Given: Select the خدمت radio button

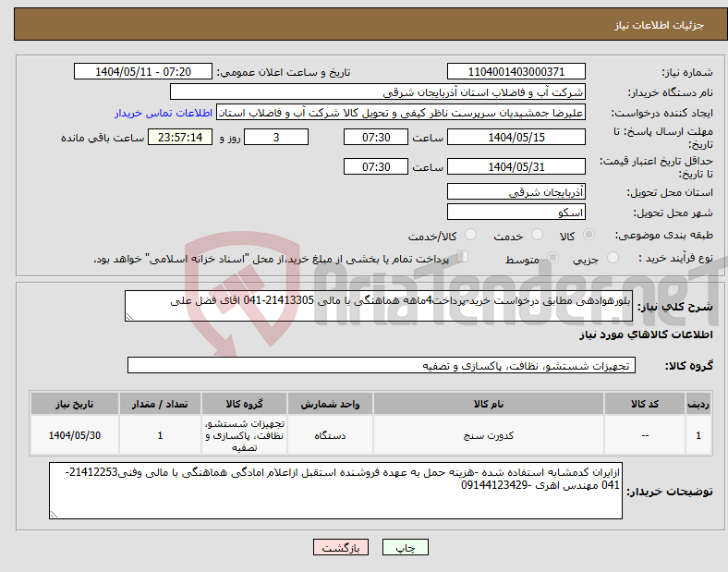Looking at the screenshot, I should click(537, 235).
